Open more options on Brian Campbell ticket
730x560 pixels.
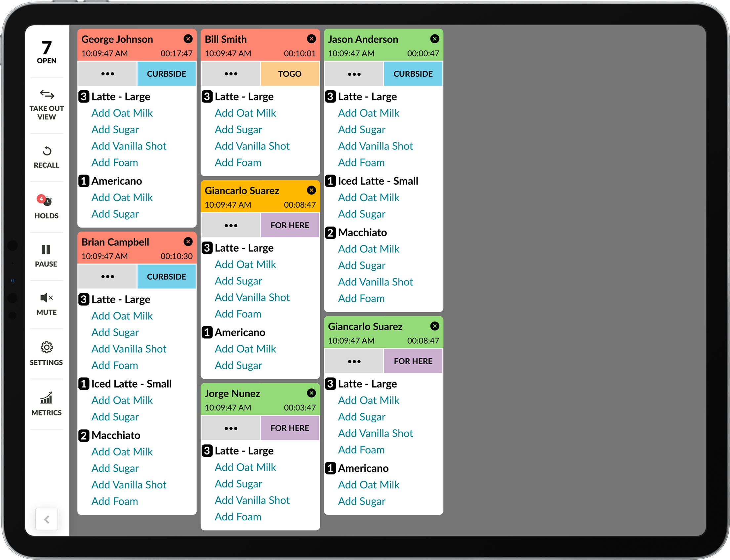[108, 277]
